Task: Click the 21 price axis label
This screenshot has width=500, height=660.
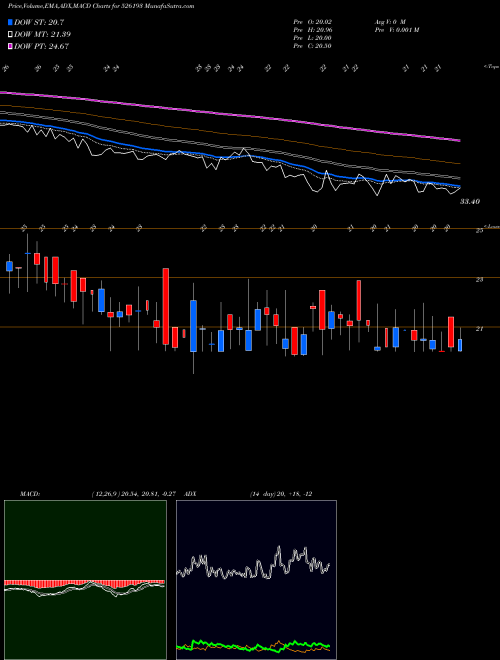Action: [x=479, y=329]
